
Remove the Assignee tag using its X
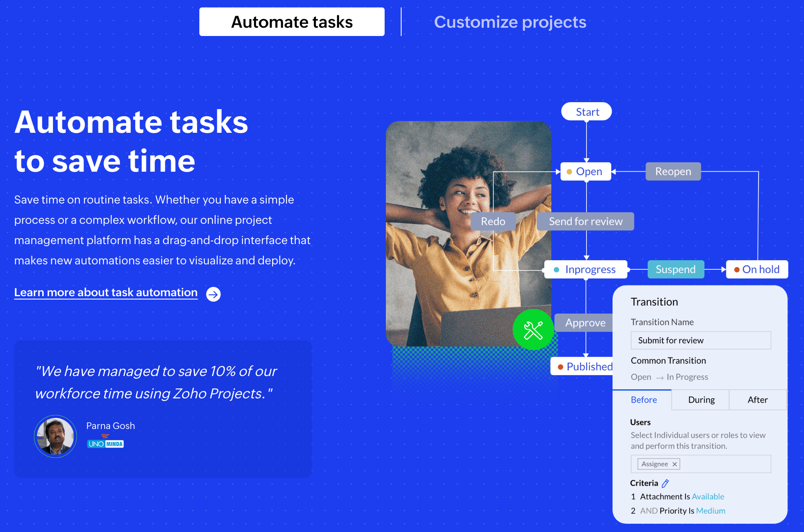(x=675, y=464)
